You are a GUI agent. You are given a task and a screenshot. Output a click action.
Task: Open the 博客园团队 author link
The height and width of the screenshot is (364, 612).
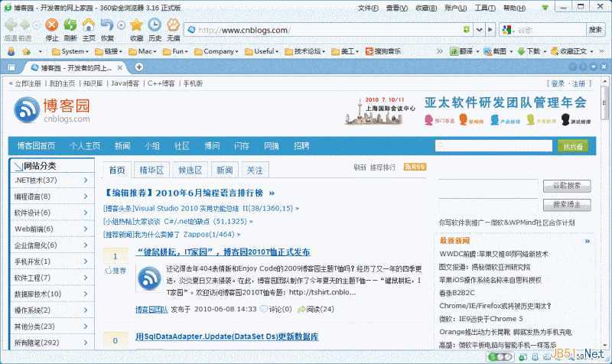tap(151, 309)
